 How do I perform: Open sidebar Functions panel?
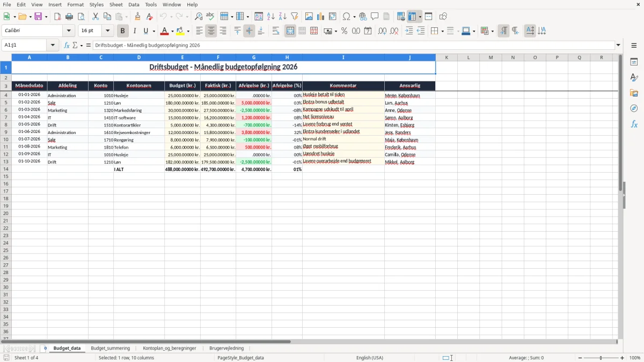[634, 124]
